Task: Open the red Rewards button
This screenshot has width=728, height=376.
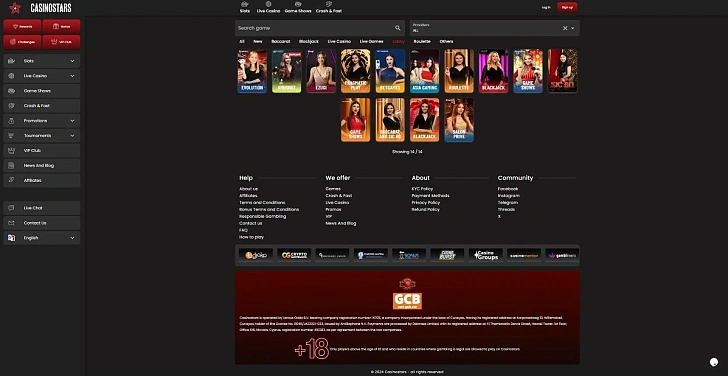Action: [x=22, y=26]
